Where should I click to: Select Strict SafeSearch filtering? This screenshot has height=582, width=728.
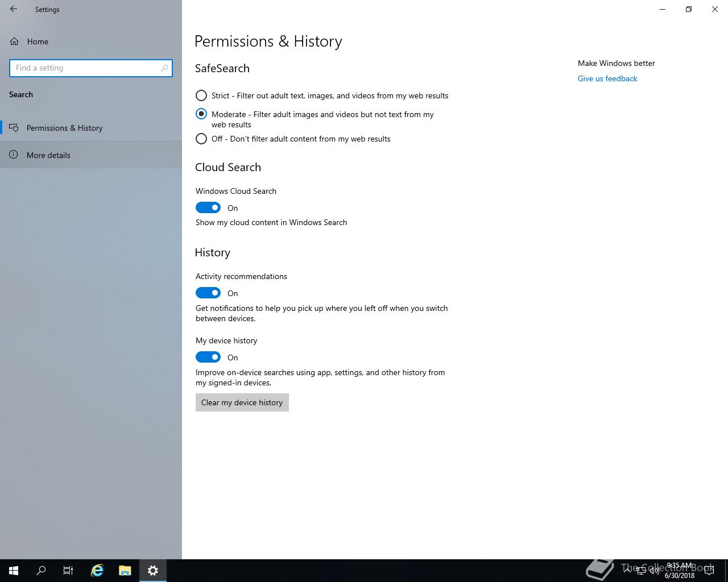pyautogui.click(x=201, y=95)
